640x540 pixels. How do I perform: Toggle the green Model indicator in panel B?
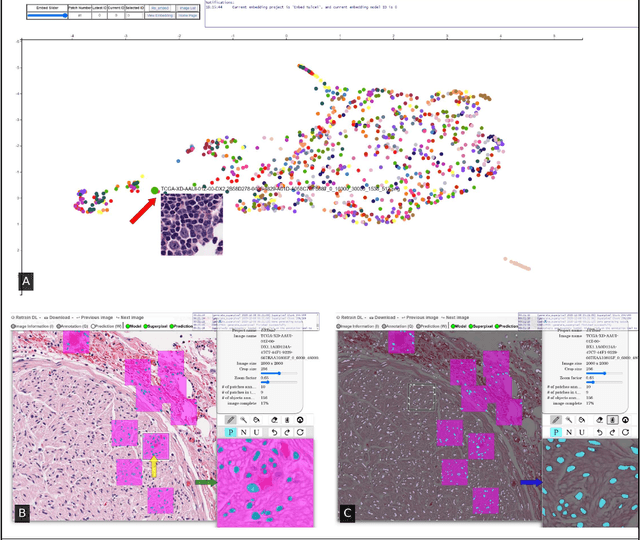(128, 327)
